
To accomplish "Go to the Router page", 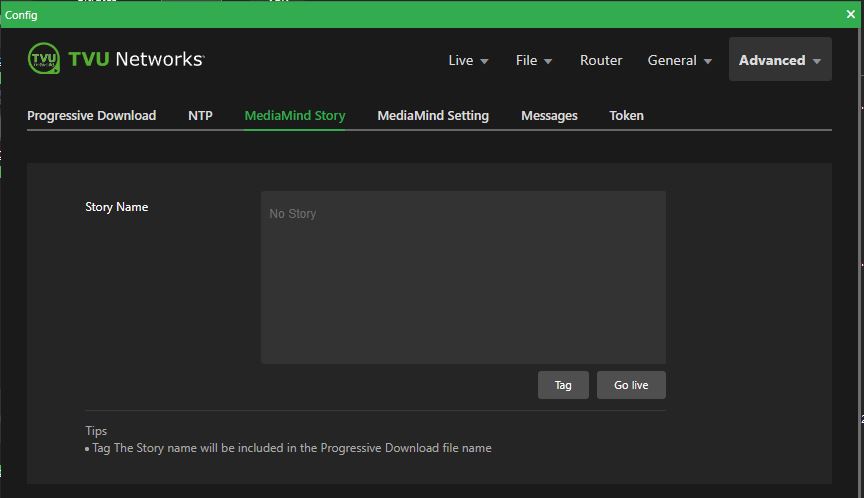I will 601,60.
